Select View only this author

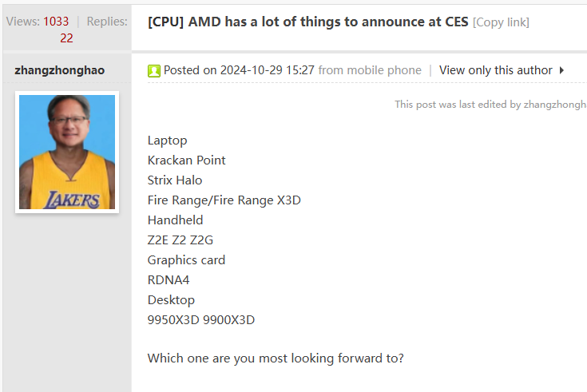(495, 70)
